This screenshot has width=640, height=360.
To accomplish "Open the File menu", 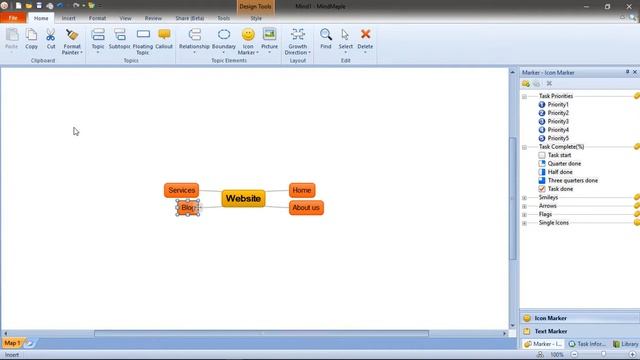I will (13, 18).
